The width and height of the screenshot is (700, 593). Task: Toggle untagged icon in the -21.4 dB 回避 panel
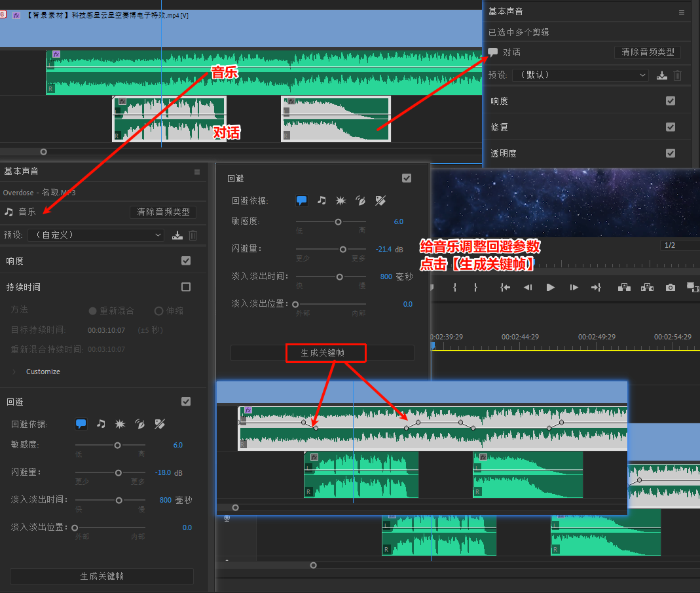coord(380,201)
